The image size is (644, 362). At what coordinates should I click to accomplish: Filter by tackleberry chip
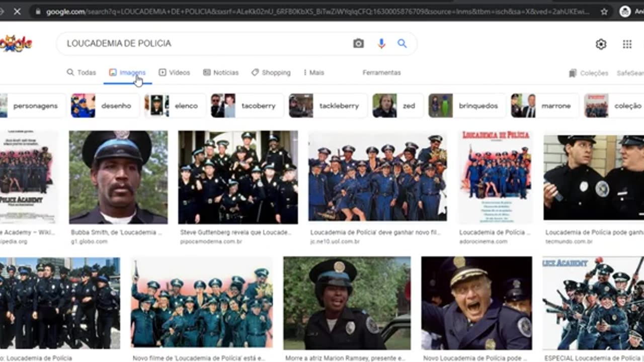[x=328, y=106]
